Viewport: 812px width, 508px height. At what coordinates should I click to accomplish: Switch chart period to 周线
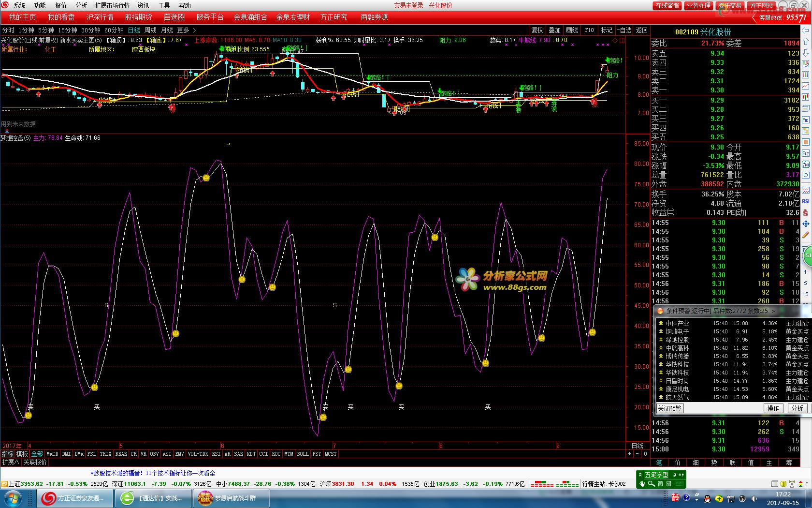[150, 30]
